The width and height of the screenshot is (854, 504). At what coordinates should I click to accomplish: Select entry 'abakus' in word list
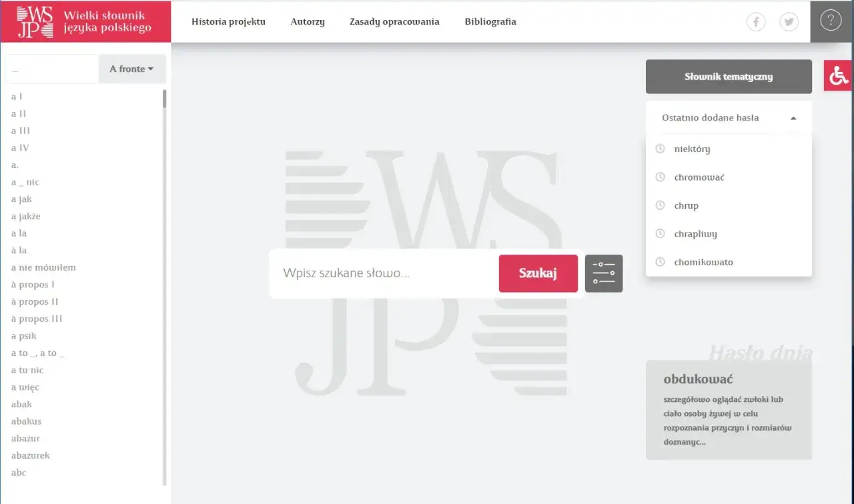click(26, 421)
